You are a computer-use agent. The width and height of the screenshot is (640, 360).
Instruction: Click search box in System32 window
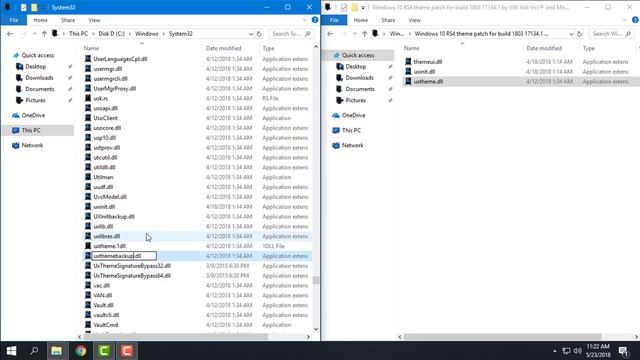tap(291, 34)
